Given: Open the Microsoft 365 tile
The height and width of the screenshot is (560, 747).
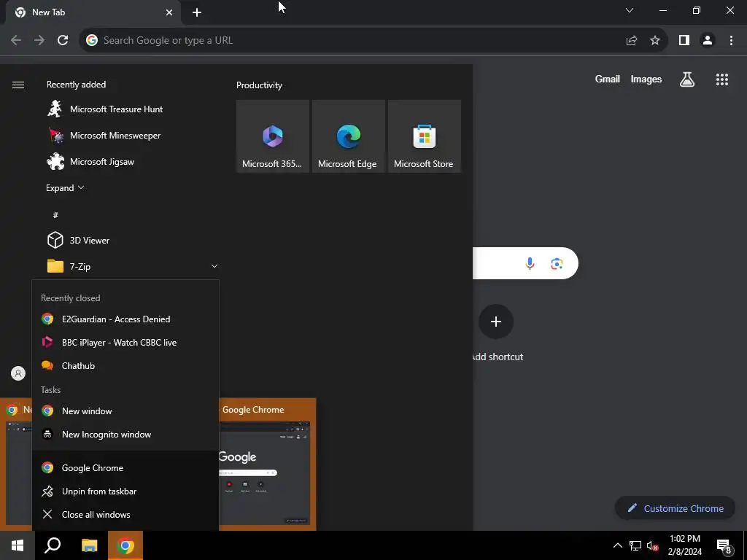Looking at the screenshot, I should coord(273,136).
